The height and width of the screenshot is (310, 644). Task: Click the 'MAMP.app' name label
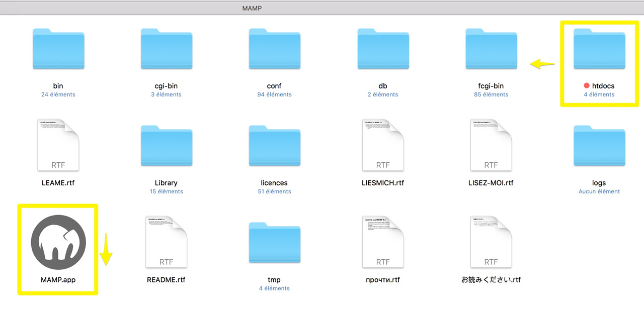(58, 280)
